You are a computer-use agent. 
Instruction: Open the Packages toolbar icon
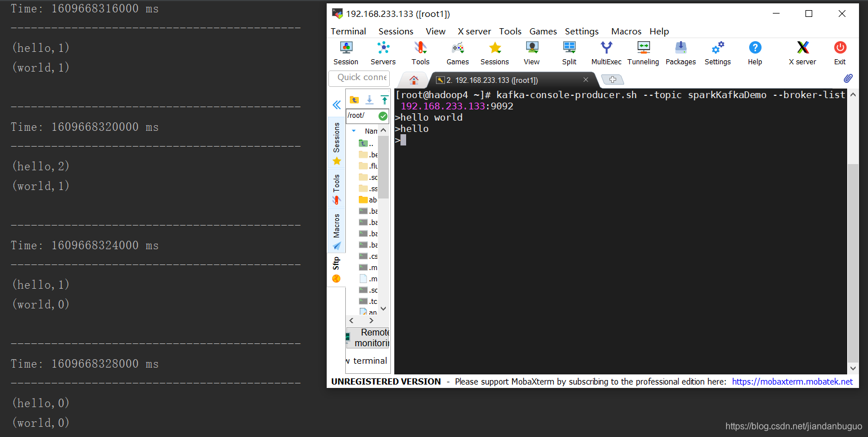pyautogui.click(x=680, y=53)
